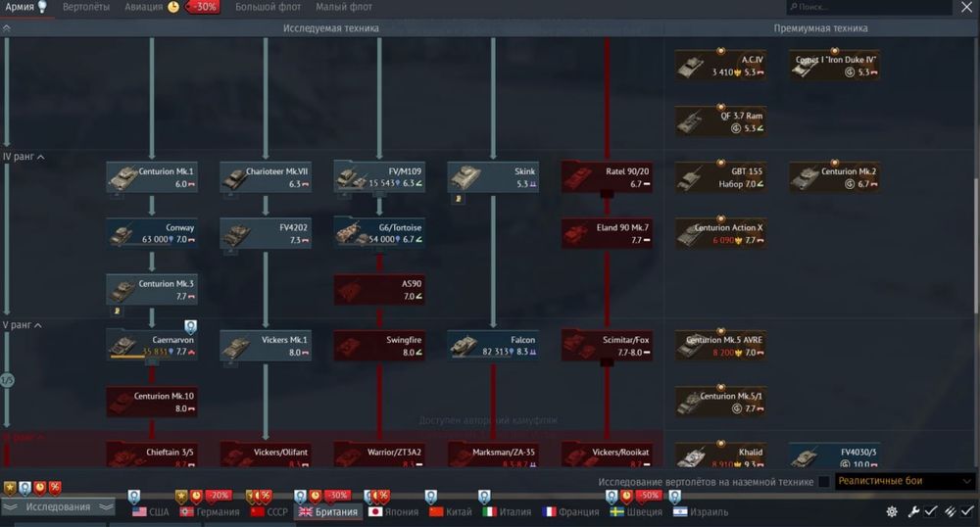The width and height of the screenshot is (980, 527).
Task: Click the wrench options icon
Action: (913, 512)
